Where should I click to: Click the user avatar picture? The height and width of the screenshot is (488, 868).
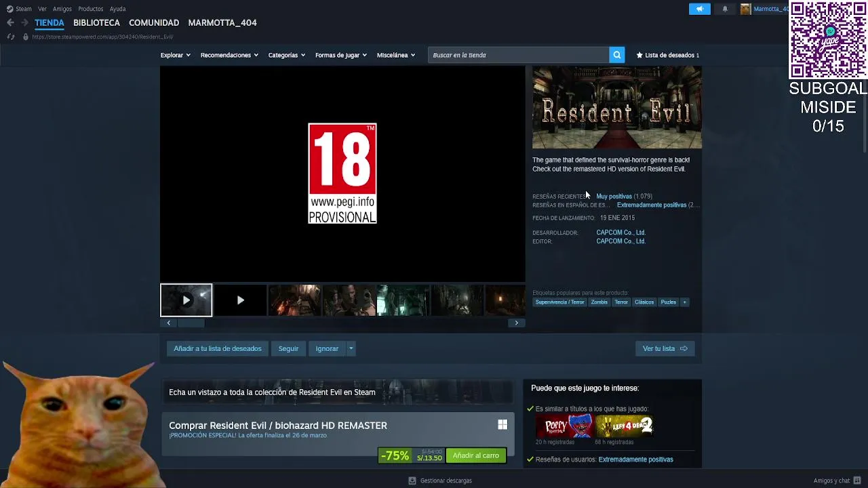(746, 9)
